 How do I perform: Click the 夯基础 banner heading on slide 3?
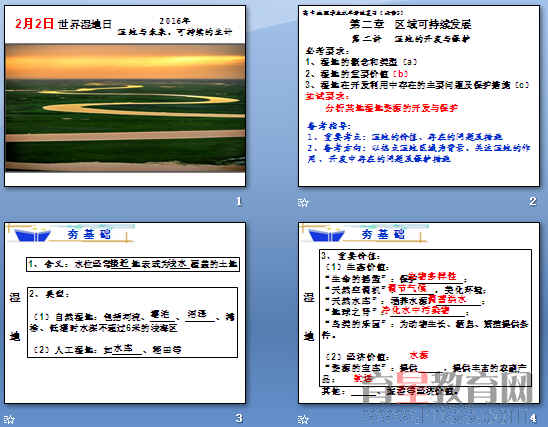[89, 234]
